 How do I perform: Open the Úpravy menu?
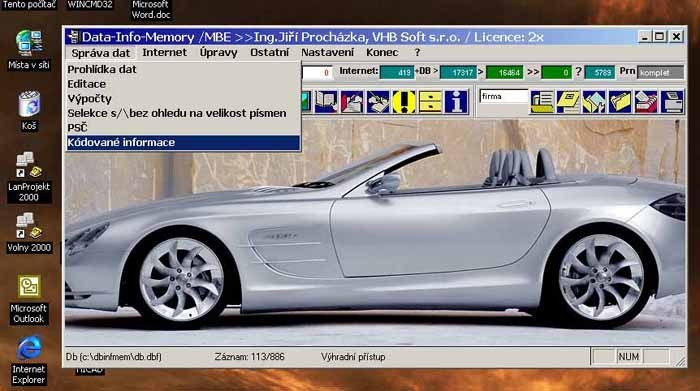pyautogui.click(x=218, y=53)
